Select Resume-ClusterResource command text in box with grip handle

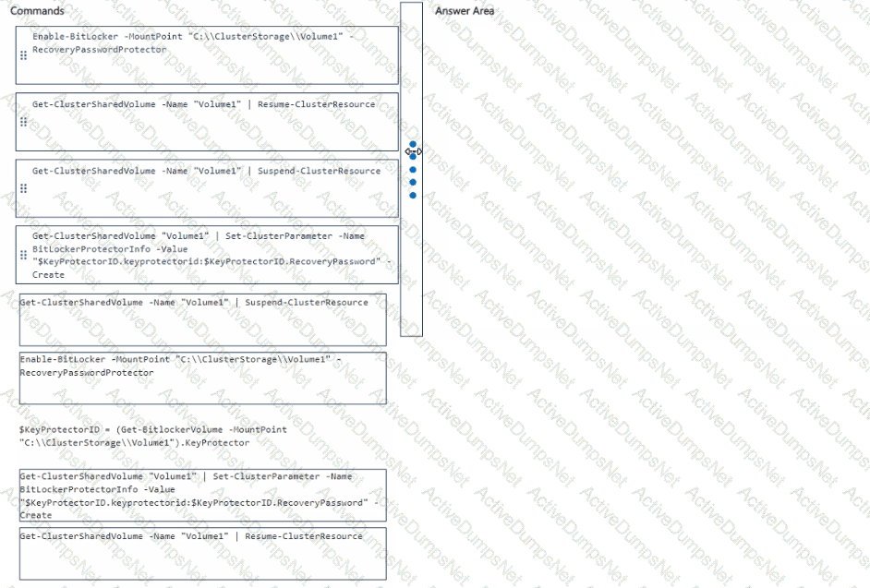click(203, 104)
